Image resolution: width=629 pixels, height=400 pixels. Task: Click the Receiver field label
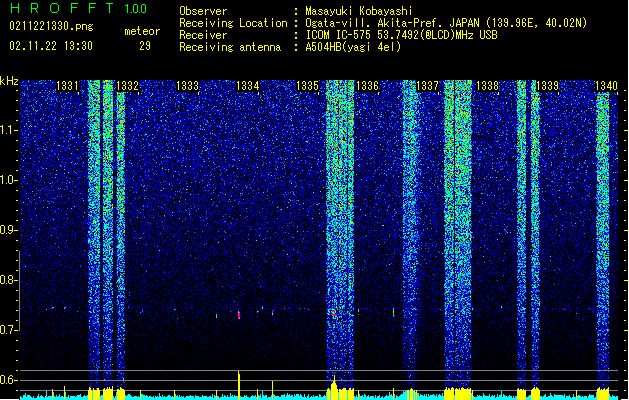(203, 35)
